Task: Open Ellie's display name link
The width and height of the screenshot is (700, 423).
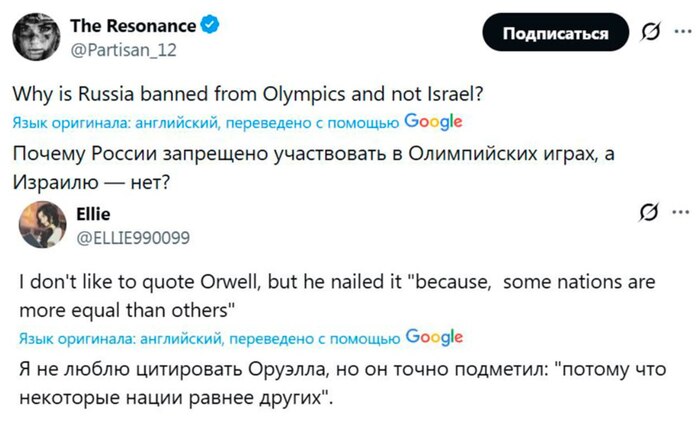Action: click(93, 213)
